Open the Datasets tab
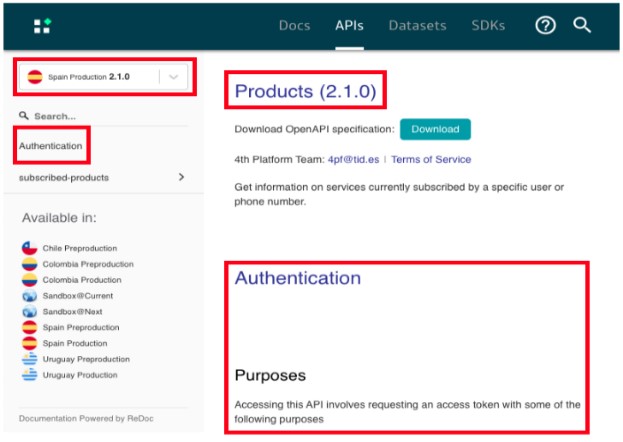This screenshot has width=623, height=442. click(418, 25)
